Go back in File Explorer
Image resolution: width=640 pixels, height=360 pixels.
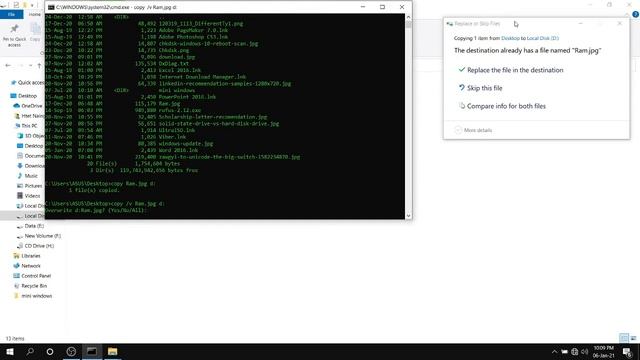8,65
